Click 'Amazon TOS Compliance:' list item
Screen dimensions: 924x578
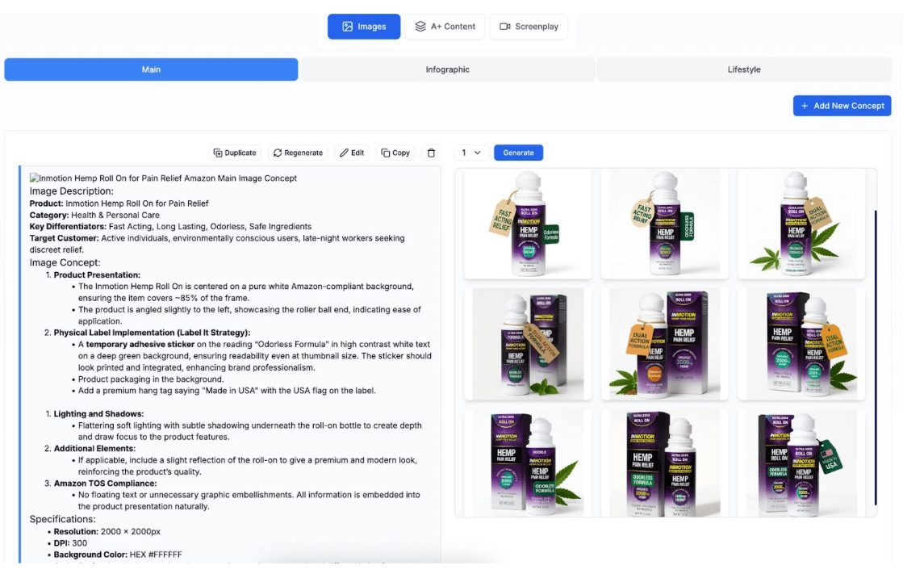tap(105, 484)
